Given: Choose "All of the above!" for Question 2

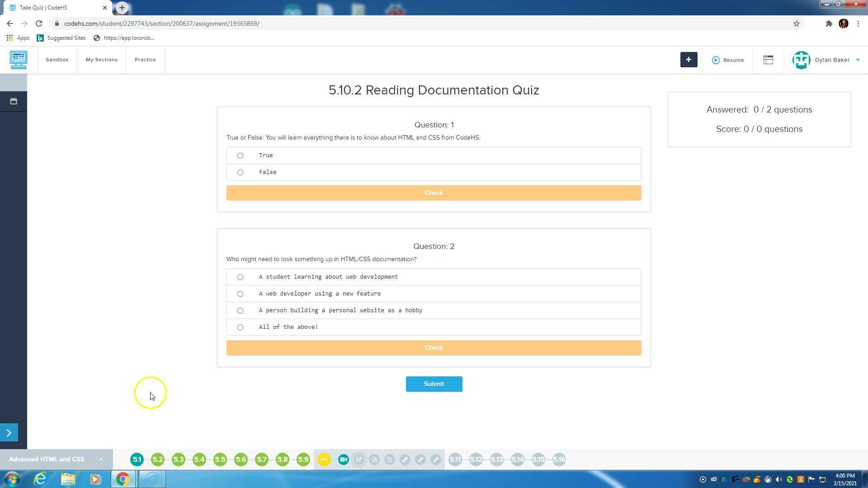Looking at the screenshot, I should [x=240, y=327].
